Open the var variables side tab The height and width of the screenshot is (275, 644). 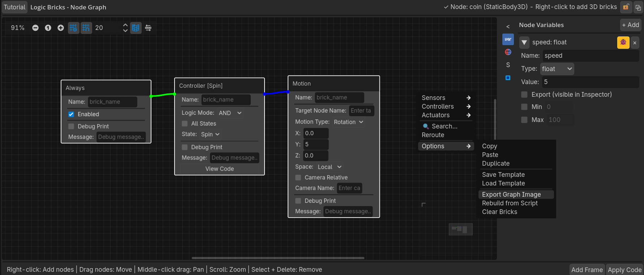[508, 39]
